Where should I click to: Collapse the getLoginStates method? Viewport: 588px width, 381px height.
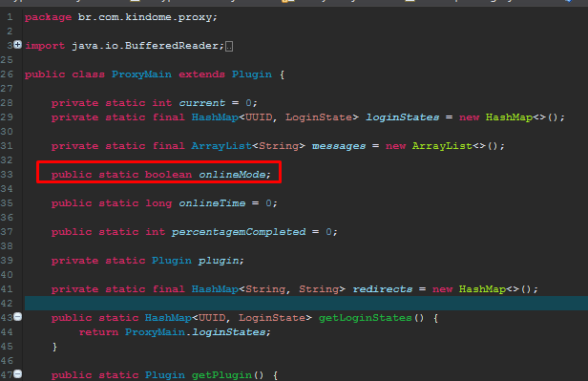pyautogui.click(x=17, y=317)
